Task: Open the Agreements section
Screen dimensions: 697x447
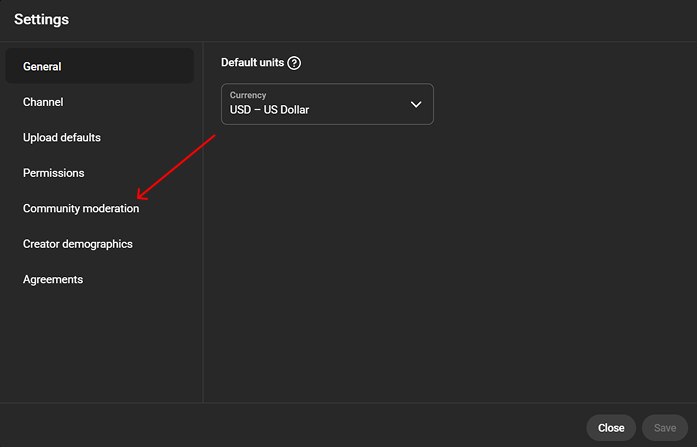Action: (100, 279)
